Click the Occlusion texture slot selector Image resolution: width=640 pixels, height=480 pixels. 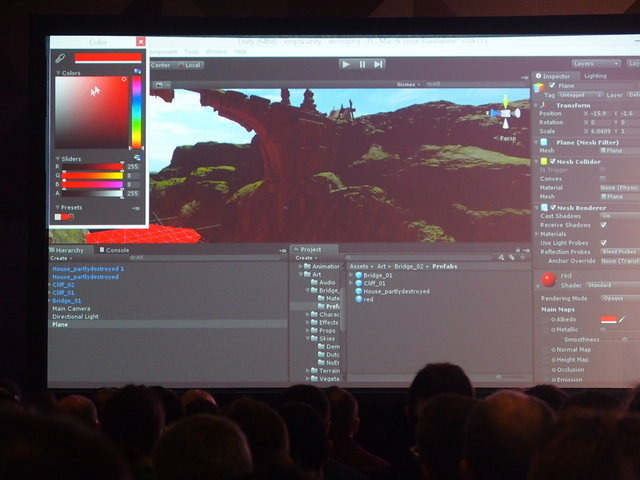pos(553,370)
